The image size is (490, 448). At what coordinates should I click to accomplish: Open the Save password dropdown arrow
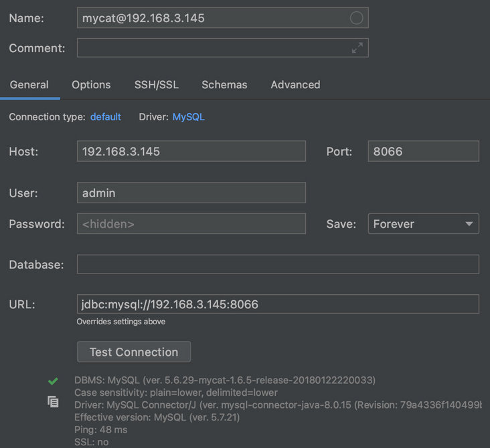pos(469,224)
